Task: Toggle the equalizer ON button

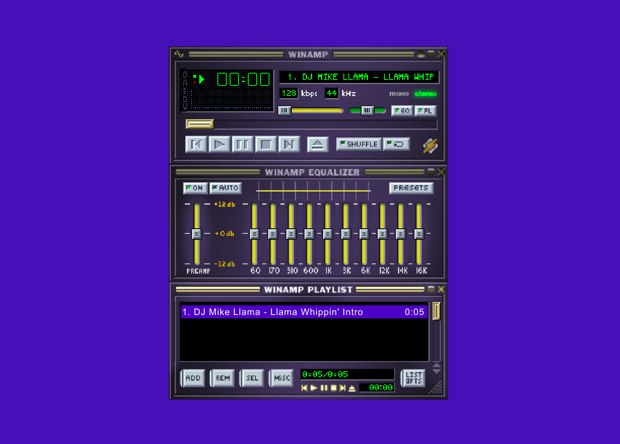Action: 195,188
